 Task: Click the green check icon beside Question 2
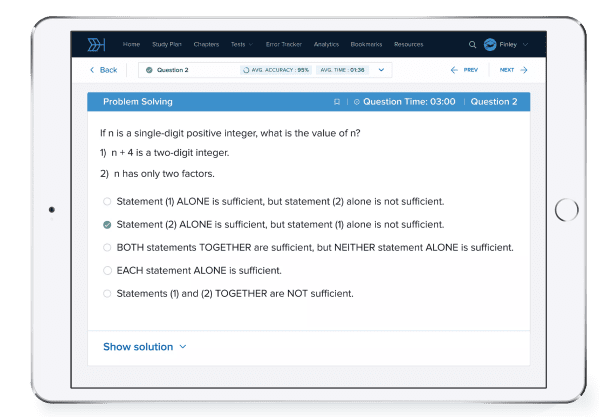[149, 70]
